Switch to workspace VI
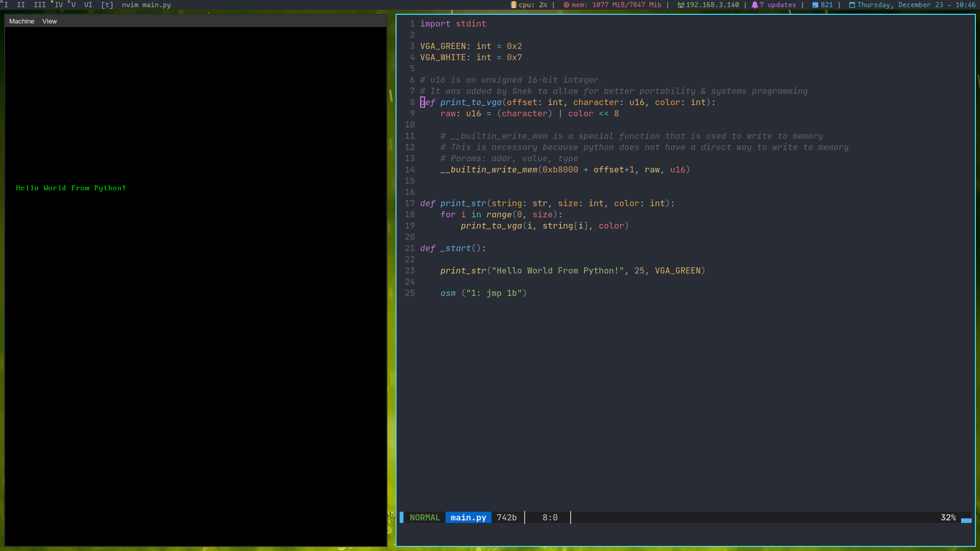The height and width of the screenshot is (551, 980). click(x=88, y=5)
